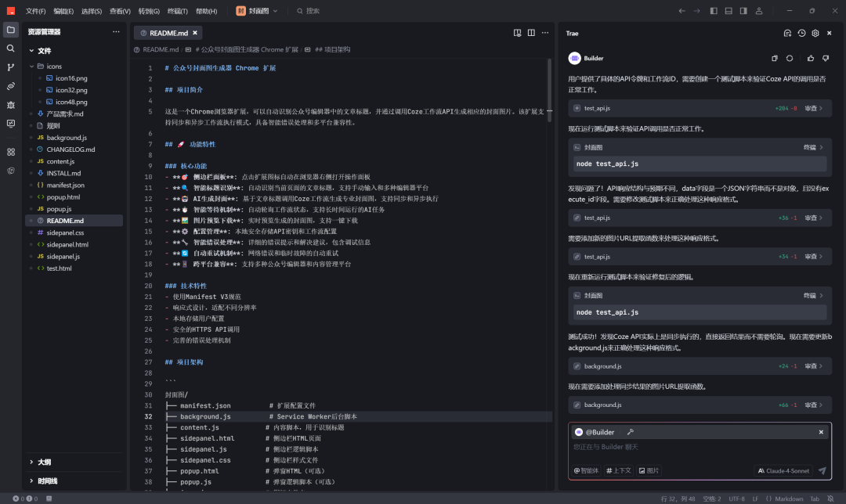This screenshot has width=846, height=504.
Task: Select the README.md editor tab
Action: click(x=168, y=33)
